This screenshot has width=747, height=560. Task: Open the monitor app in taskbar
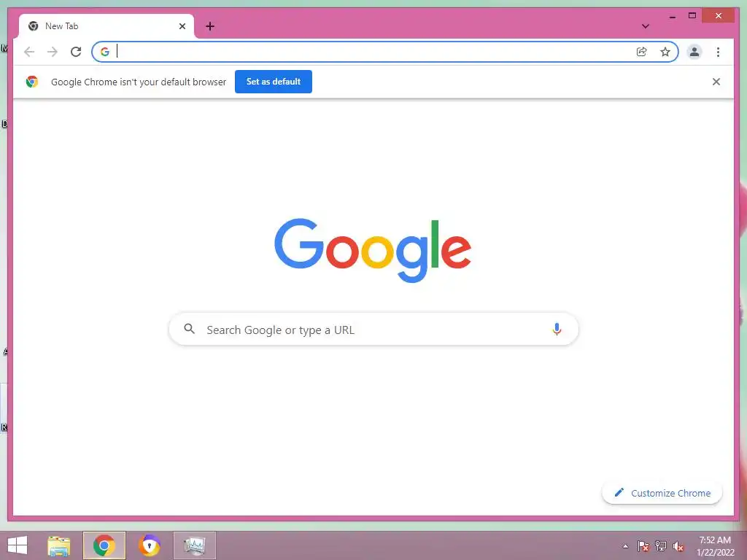[194, 545]
